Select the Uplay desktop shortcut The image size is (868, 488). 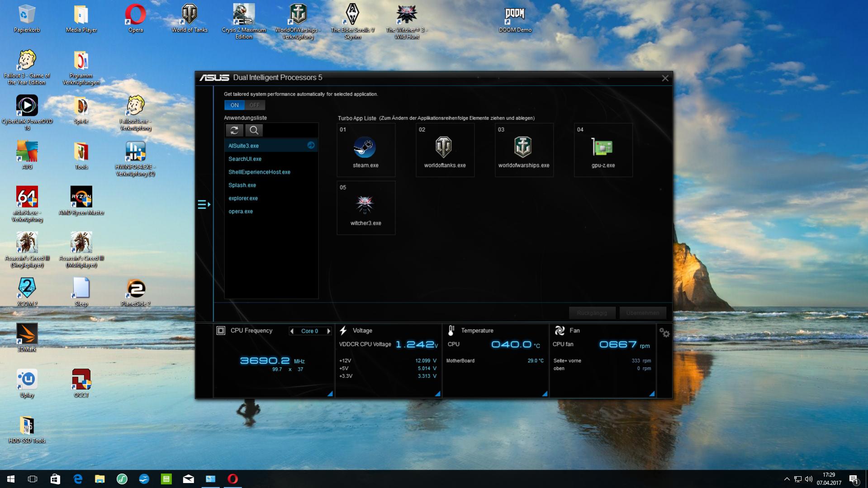27,384
